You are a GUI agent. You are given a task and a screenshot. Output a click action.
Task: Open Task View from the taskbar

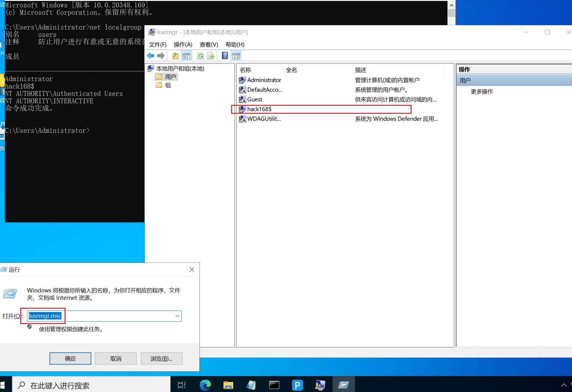click(x=182, y=385)
